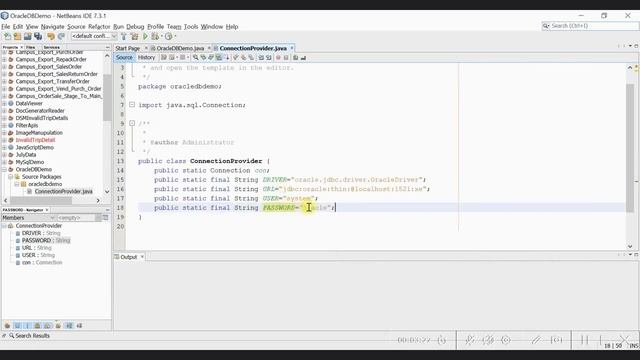Image resolution: width=640 pixels, height=360 pixels.
Task: Click the Redo toolbar icon
Action: point(61,37)
